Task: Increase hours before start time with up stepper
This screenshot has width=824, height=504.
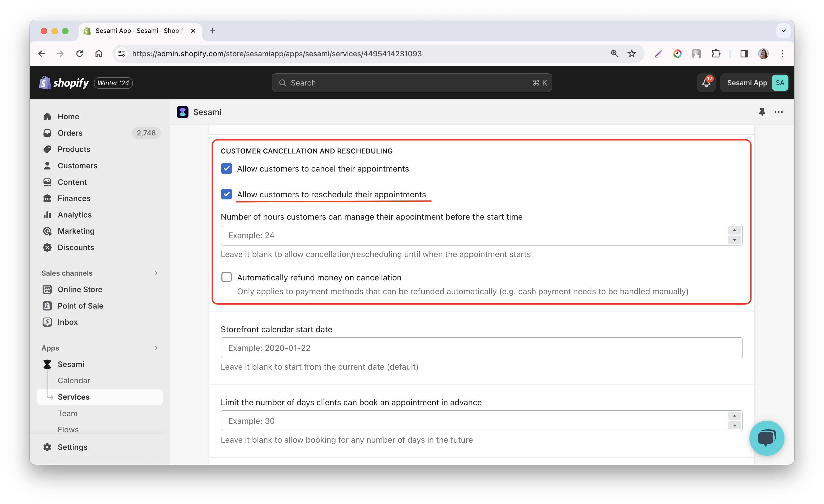Action: 734,230
